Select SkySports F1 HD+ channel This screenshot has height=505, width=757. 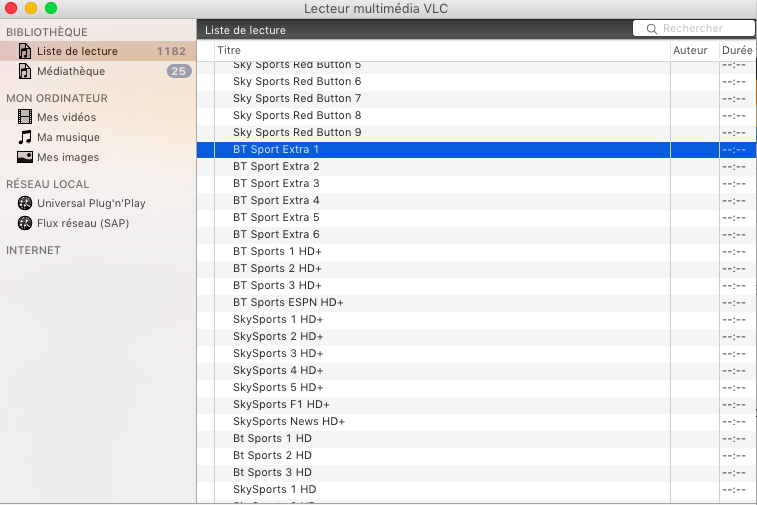(x=281, y=404)
